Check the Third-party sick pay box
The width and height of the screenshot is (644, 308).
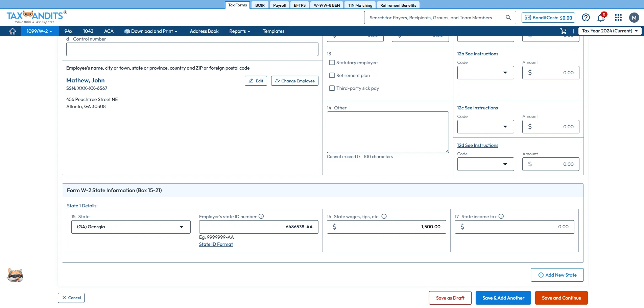(x=332, y=88)
